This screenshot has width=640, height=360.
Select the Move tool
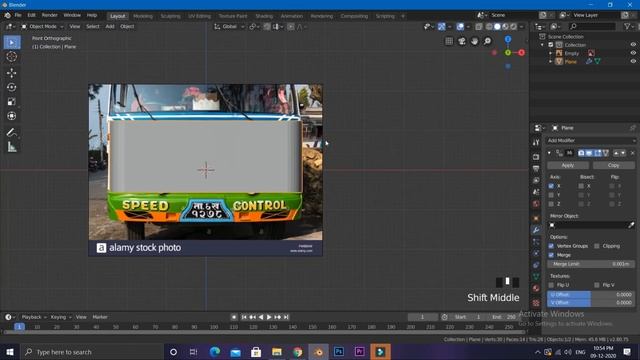click(12, 73)
